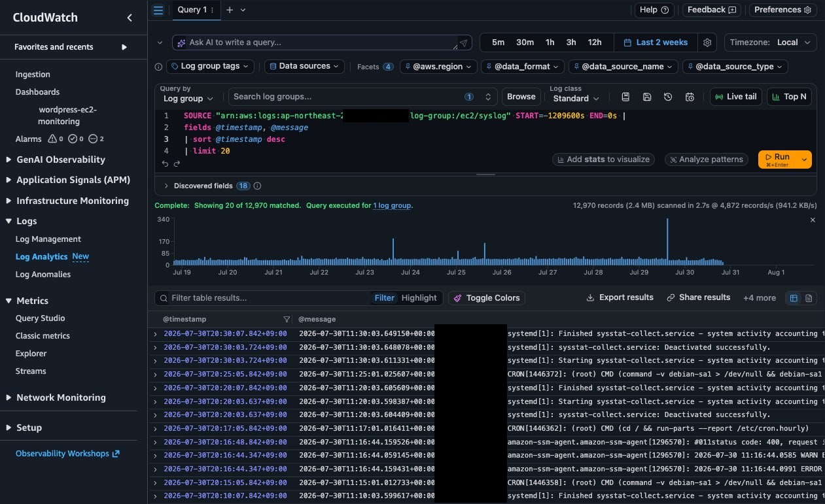825x504 pixels.
Task: Open @data_source_name facet dropdown
Action: pos(623,67)
